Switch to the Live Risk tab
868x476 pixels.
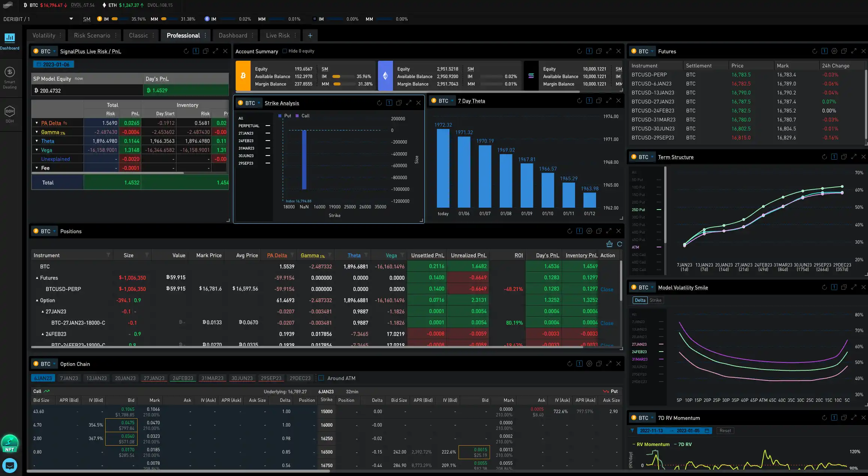click(x=278, y=35)
